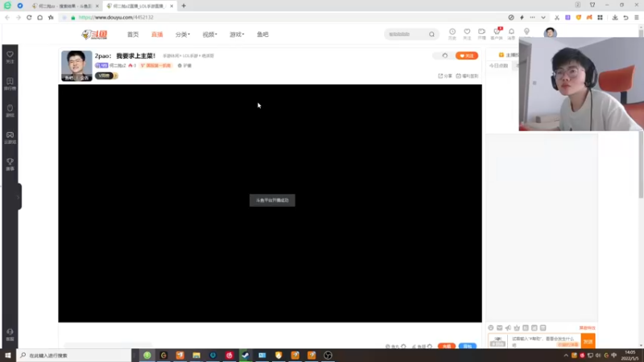Click the flame popularity icon beside follow
Viewport: 644px width, 362px height.
pyautogui.click(x=445, y=56)
